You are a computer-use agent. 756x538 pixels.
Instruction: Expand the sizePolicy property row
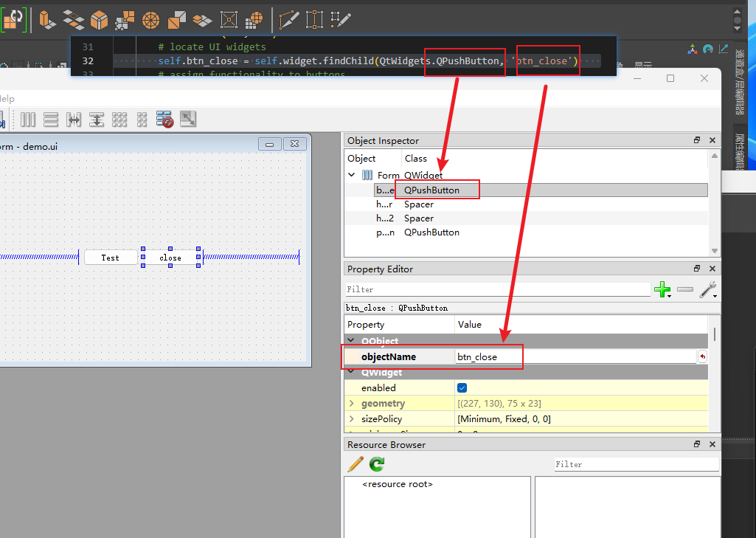pyautogui.click(x=352, y=419)
